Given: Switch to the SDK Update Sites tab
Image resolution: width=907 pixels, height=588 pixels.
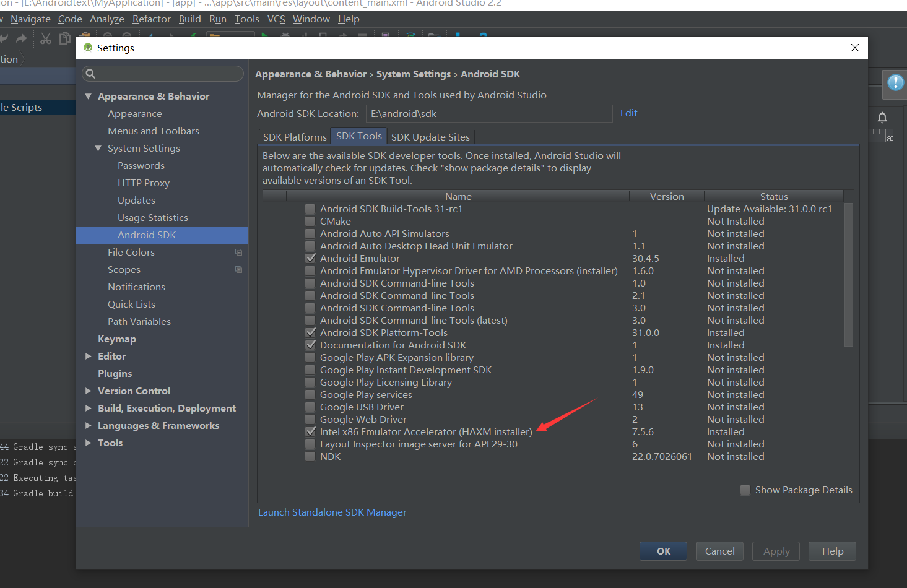Looking at the screenshot, I should tap(430, 137).
